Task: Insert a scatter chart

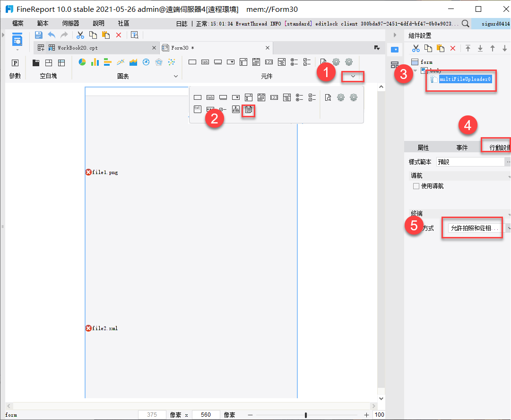Action: tap(172, 62)
